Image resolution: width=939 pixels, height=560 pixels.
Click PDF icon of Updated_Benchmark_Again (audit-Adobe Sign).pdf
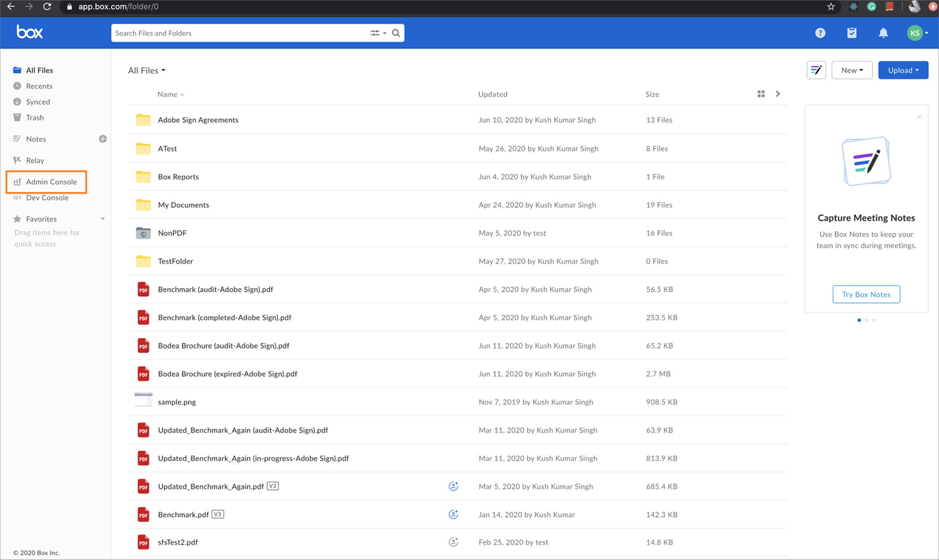click(x=143, y=430)
